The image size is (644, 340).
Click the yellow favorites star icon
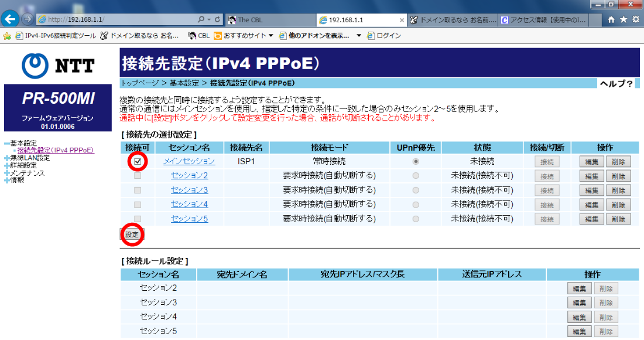click(7, 35)
